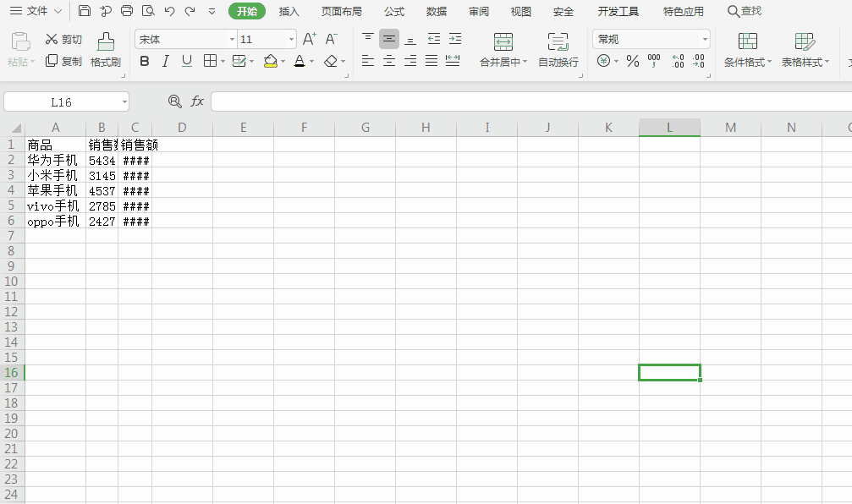Image resolution: width=852 pixels, height=504 pixels.
Task: Center text horizontally
Action: point(389,61)
